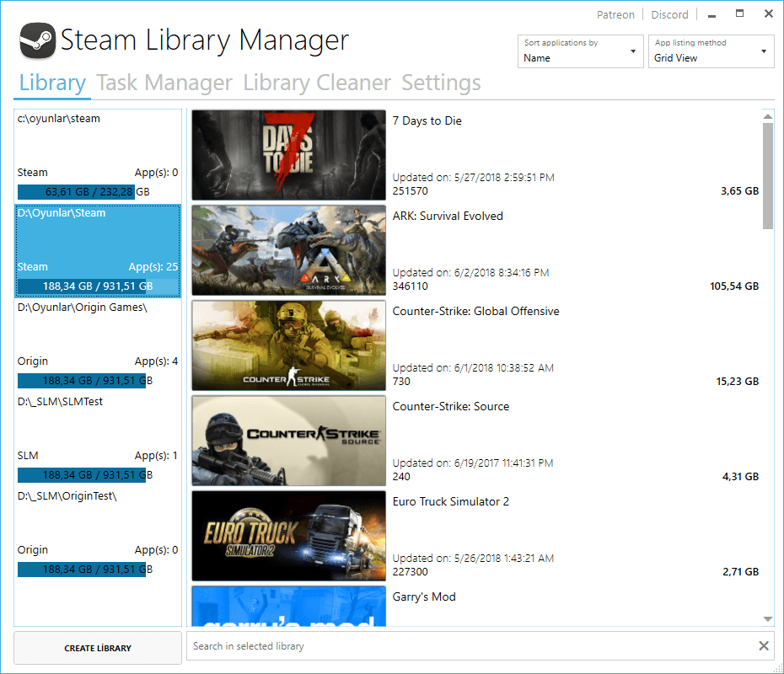Image resolution: width=784 pixels, height=674 pixels.
Task: Select the D:\_SLM\OriginTest\ library
Action: (98, 533)
